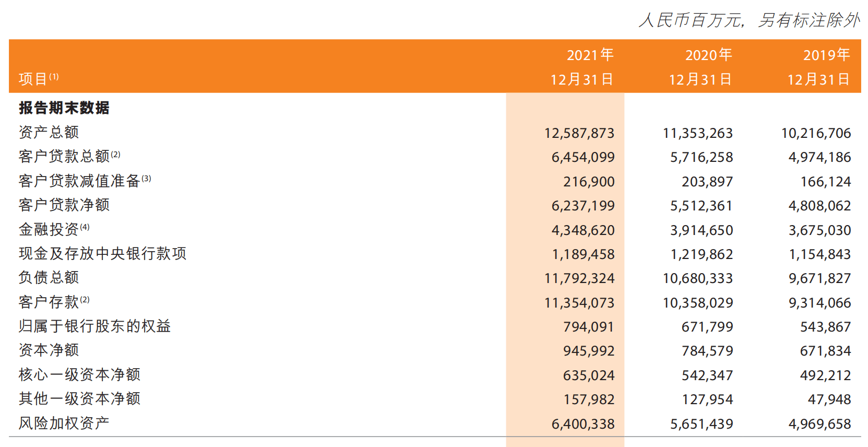Screen dimensions: 868x447
Task: Select the 资本净额 row label
Action: (x=49, y=350)
